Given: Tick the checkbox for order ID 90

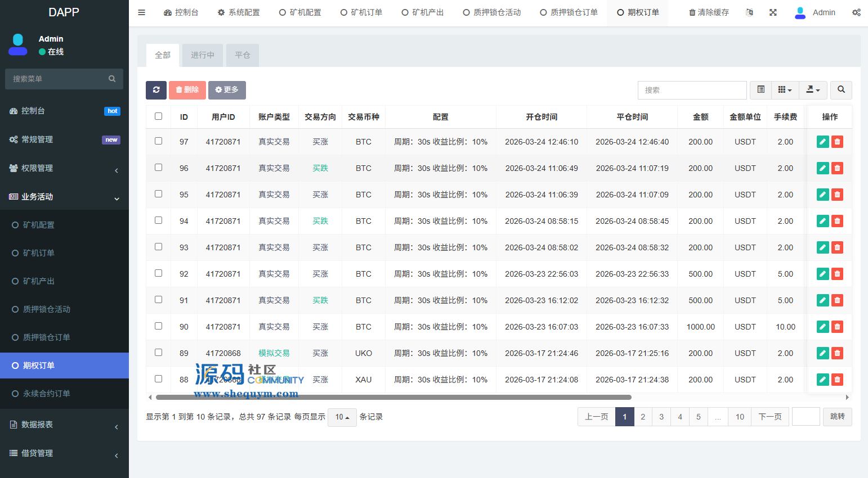Looking at the screenshot, I should (x=158, y=326).
